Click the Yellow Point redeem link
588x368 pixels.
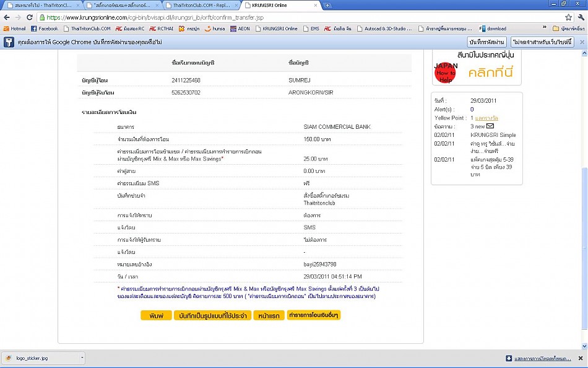coord(486,118)
